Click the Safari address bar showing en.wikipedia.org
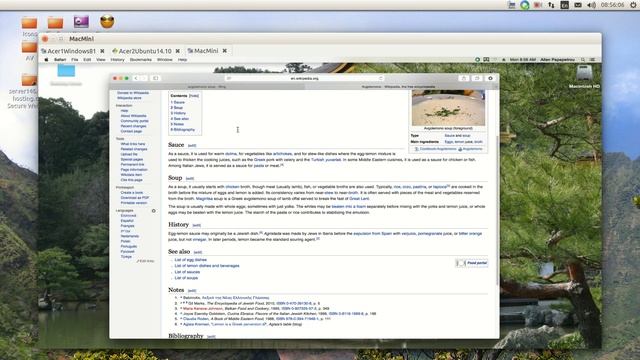This screenshot has height=360, width=640. 304,78
